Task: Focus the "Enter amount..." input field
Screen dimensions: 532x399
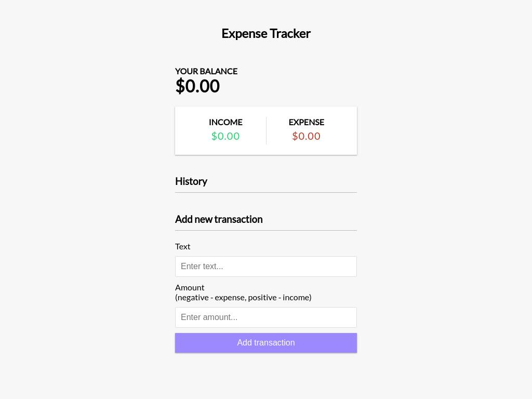Action: [x=265, y=317]
